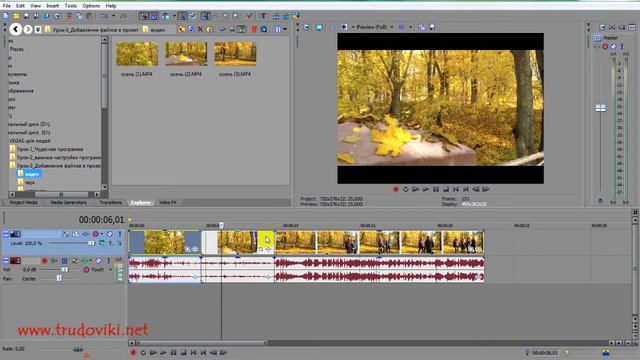Click the Master bus volume fader
Viewport: 640px width, 360px height.
[600, 108]
